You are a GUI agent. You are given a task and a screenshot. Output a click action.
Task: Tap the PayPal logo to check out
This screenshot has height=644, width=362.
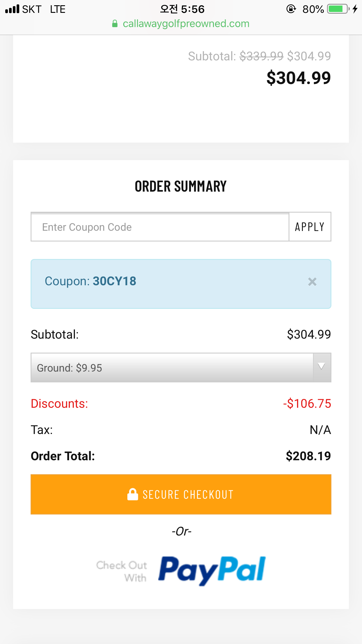pos(212,570)
